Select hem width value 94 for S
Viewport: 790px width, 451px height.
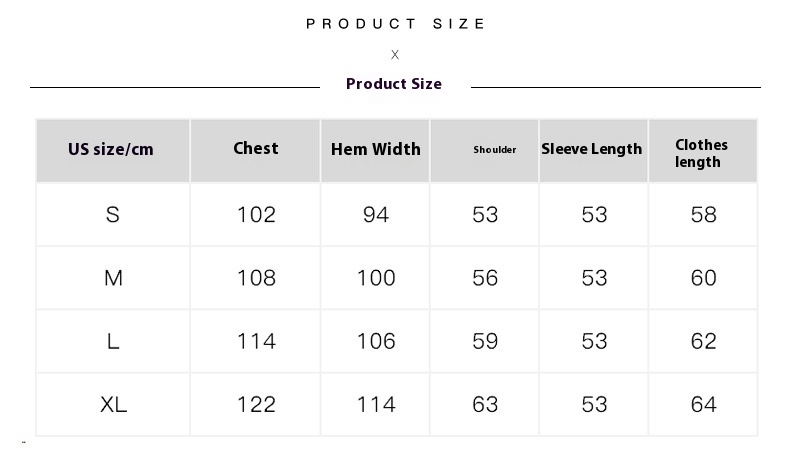pos(376,215)
